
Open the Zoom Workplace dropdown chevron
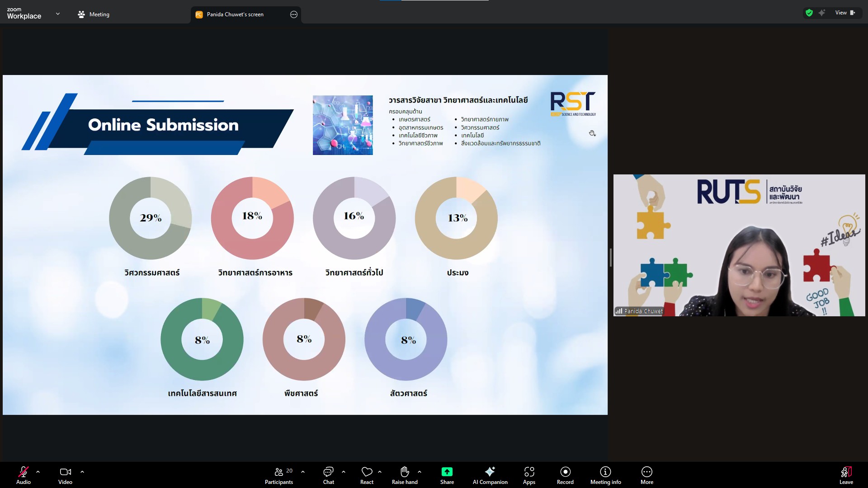[x=58, y=14]
